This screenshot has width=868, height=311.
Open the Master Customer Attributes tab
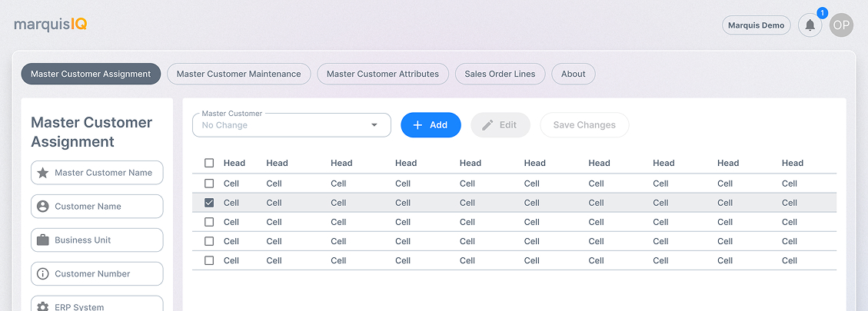[x=383, y=74]
